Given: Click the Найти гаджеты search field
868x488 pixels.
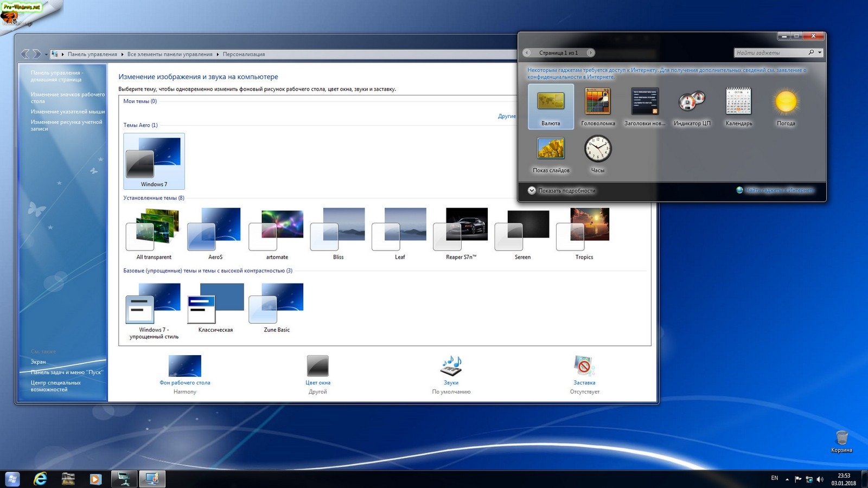Looking at the screenshot, I should point(769,53).
